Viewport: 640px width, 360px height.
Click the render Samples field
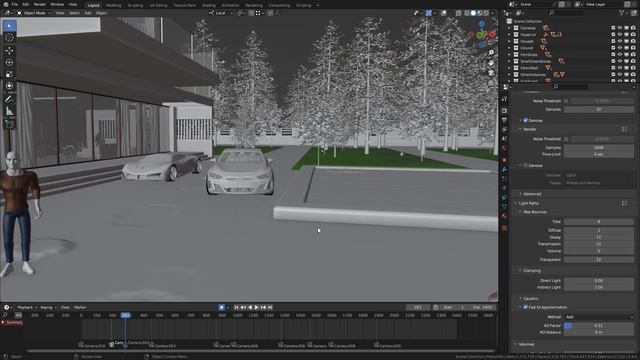coord(599,148)
